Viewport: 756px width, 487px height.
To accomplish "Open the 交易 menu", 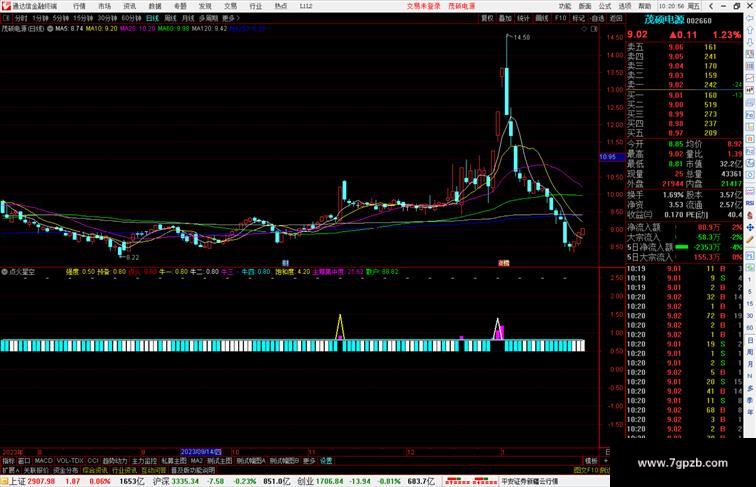I will [230, 6].
